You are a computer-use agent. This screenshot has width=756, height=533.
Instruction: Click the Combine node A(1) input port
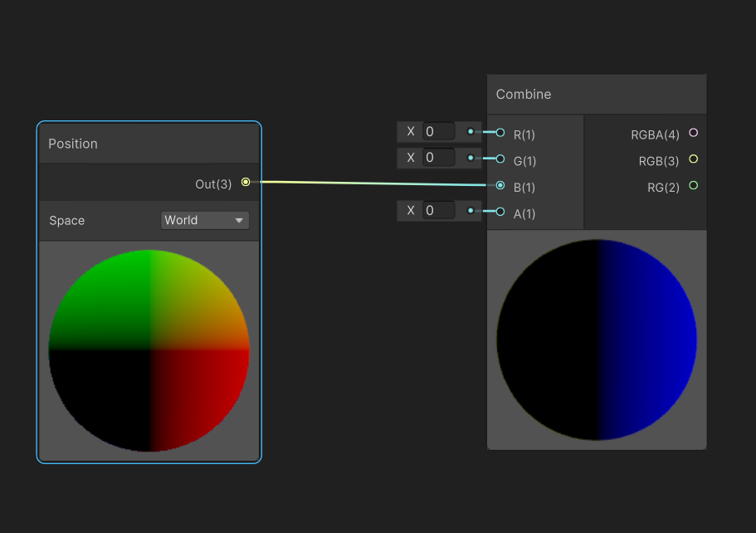tap(500, 211)
